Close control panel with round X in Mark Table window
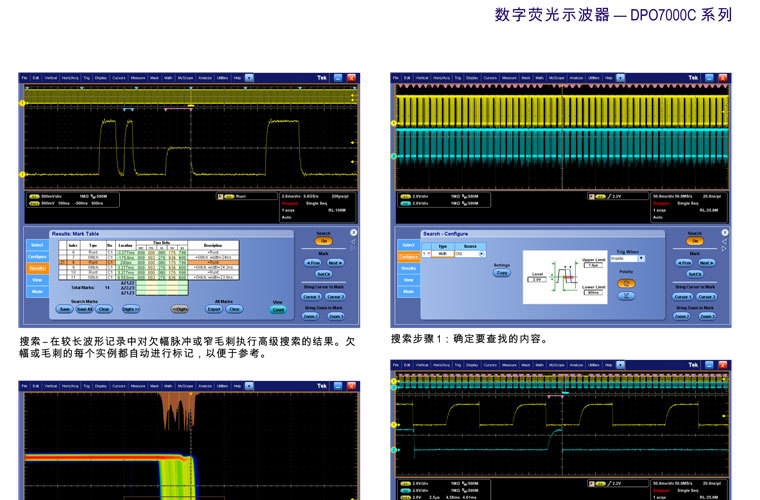Viewport: 760px width, 500px height. (x=354, y=233)
